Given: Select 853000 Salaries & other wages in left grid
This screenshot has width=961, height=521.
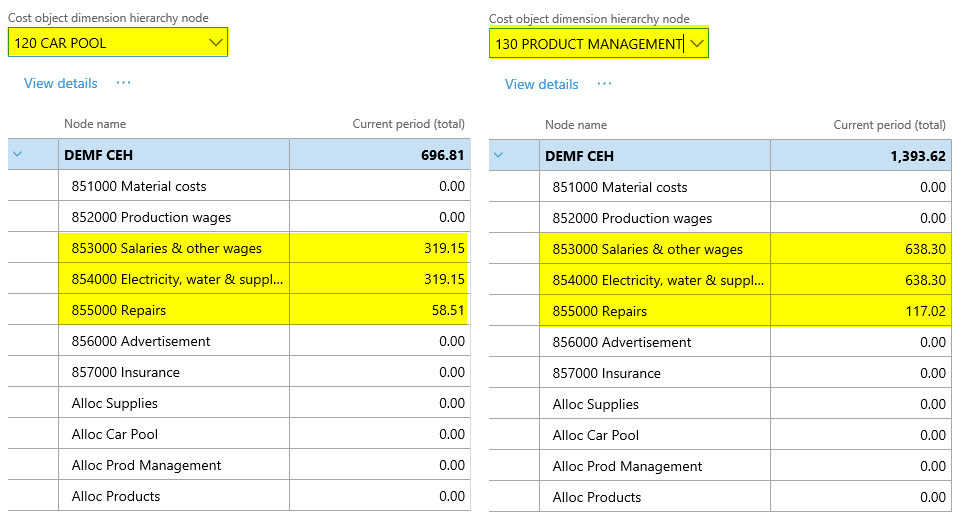Looking at the screenshot, I should click(x=166, y=248).
